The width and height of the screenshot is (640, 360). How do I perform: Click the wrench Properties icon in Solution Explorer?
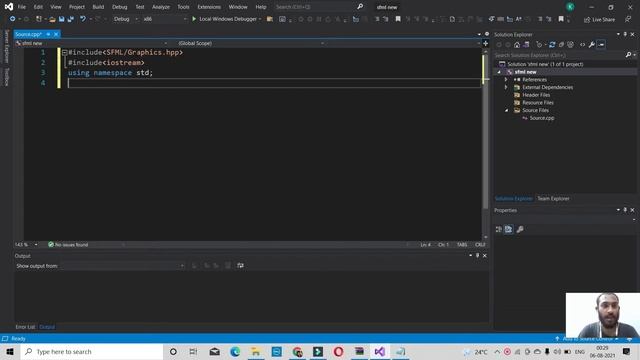tap(592, 45)
